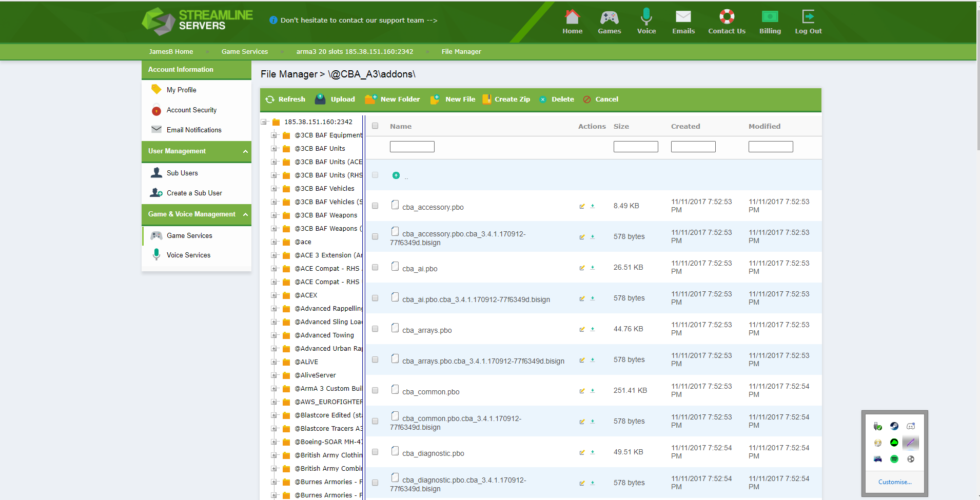Click inside the Name filter input field
The width and height of the screenshot is (980, 500).
click(412, 146)
